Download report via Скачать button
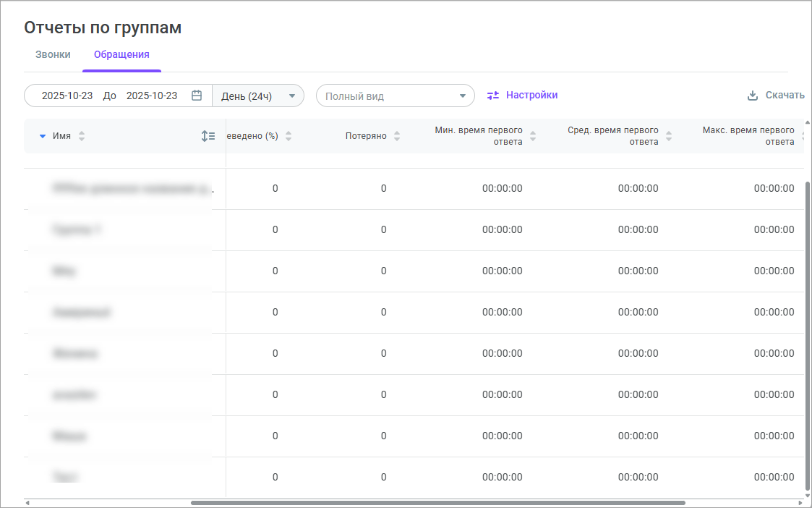Image resolution: width=812 pixels, height=508 pixels. [x=776, y=96]
